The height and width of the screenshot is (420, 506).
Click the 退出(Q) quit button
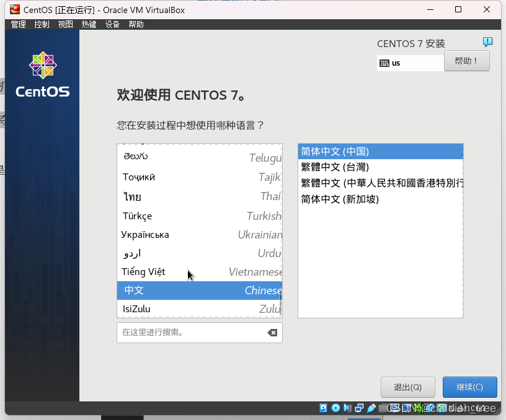pyautogui.click(x=408, y=387)
